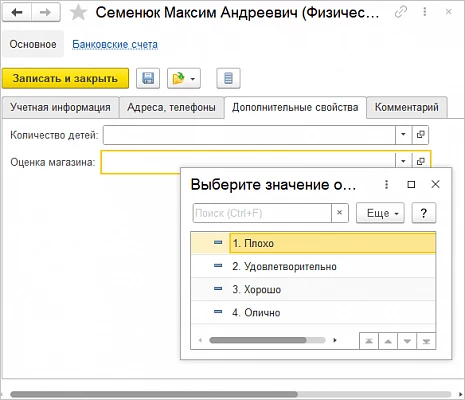The image size is (465, 400).
Task: Click the Поиск (Ctrl+F) search field
Action: tap(262, 213)
